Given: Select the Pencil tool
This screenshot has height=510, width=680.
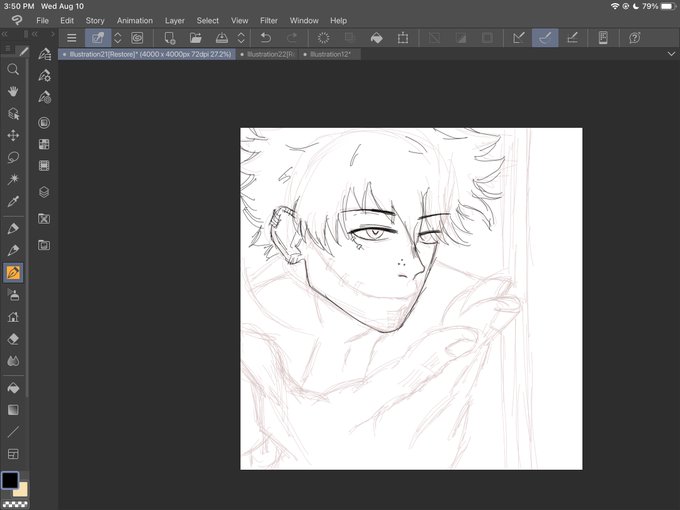Looking at the screenshot, I should coord(13,251).
